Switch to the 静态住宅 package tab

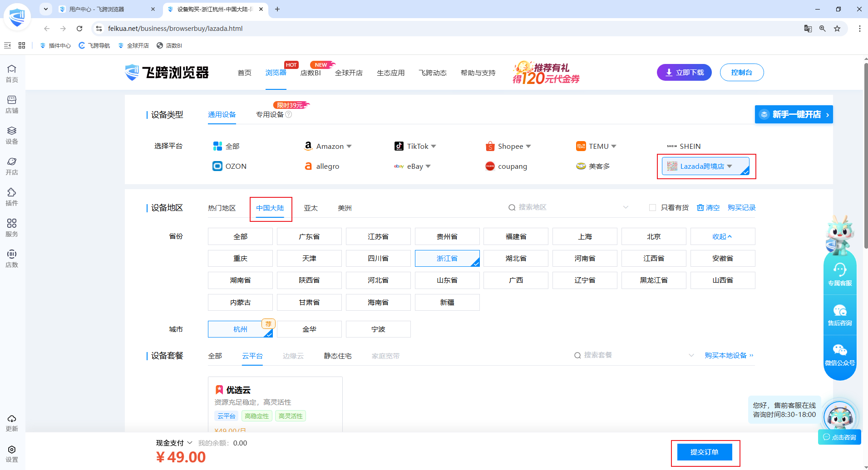(x=338, y=356)
